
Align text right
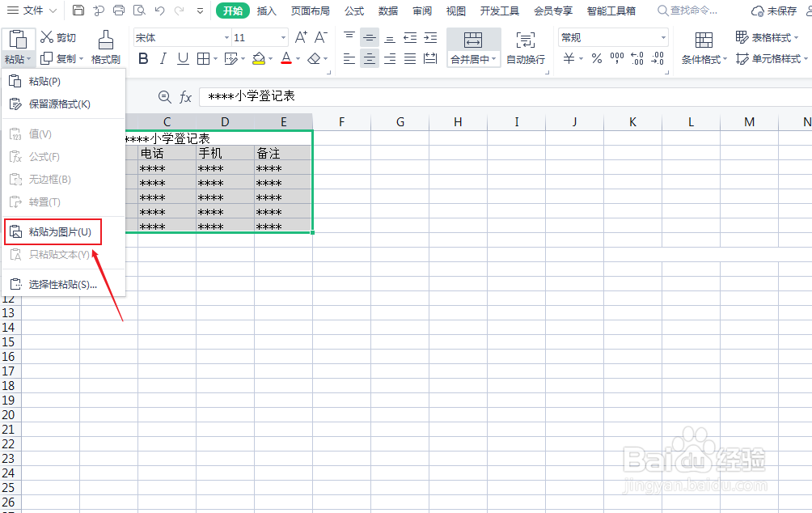390,58
